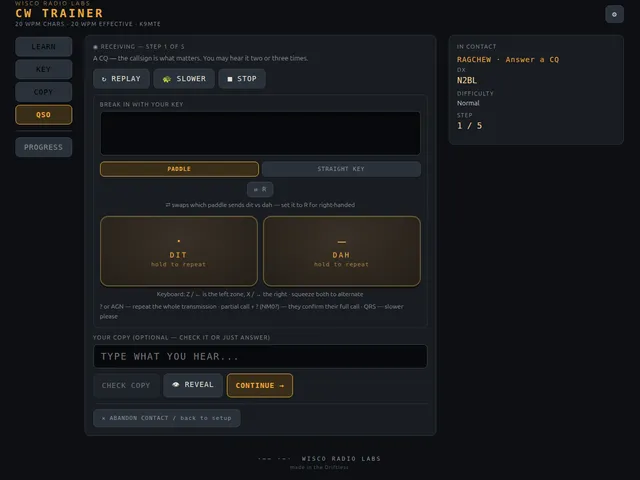
Task: Click the RAGCHEW Answer a CQ text
Action: [x=508, y=60]
